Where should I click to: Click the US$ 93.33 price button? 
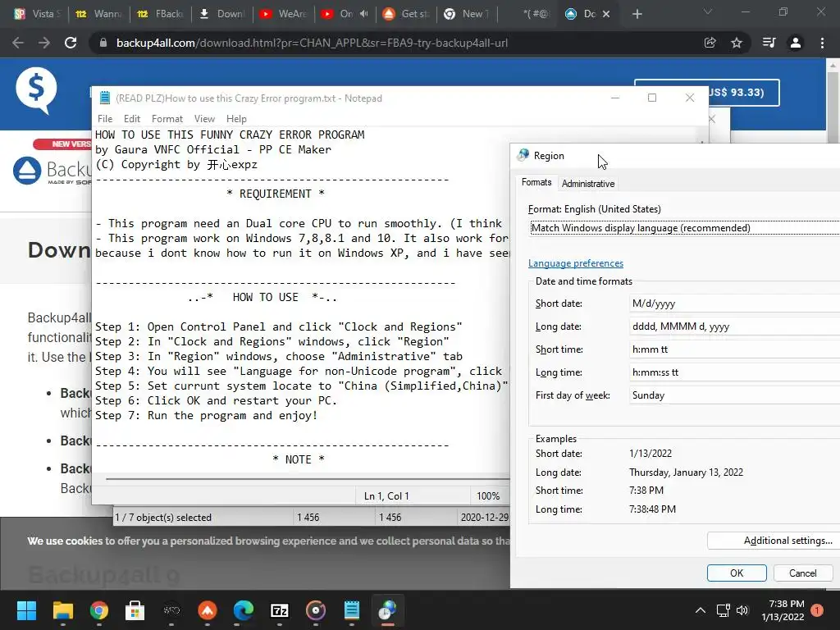click(743, 92)
